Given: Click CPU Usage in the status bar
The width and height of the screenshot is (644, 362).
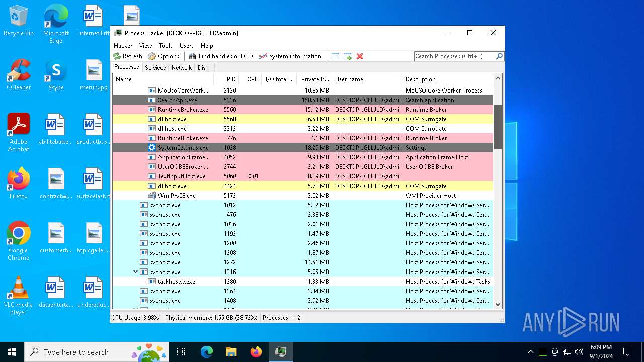Looking at the screenshot, I should pos(135,318).
